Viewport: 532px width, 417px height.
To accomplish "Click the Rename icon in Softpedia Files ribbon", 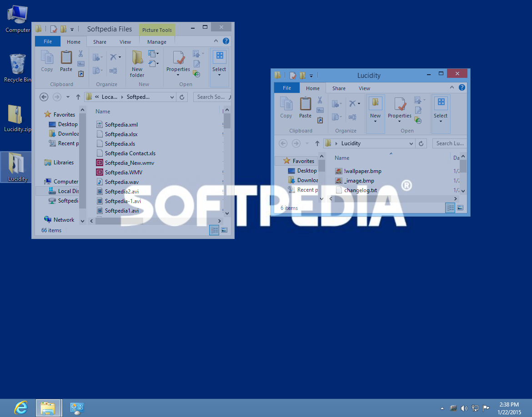I will [x=113, y=71].
